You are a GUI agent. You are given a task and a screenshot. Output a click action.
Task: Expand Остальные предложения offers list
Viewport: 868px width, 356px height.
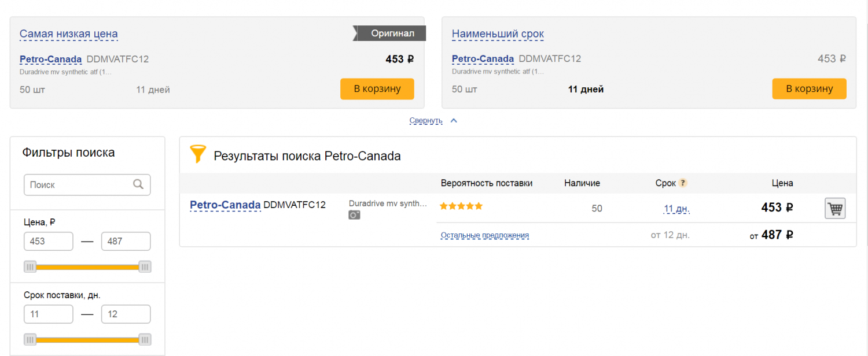[x=485, y=235]
